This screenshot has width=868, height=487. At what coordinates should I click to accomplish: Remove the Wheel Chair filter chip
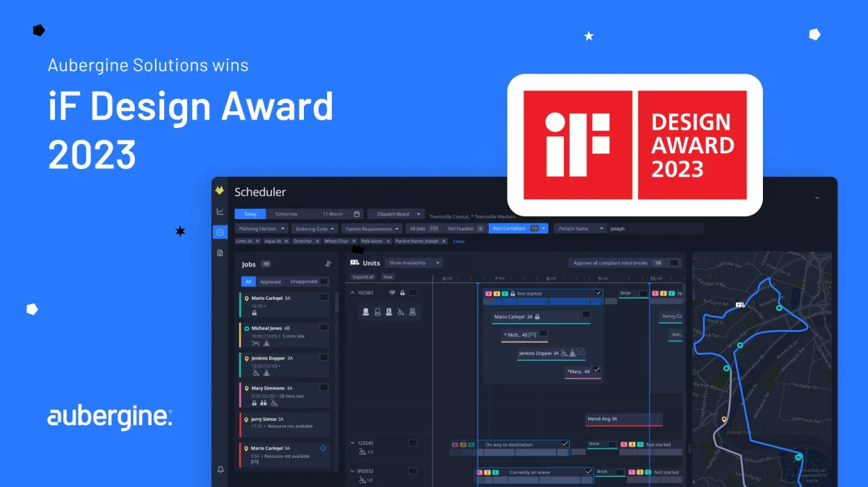pos(354,241)
